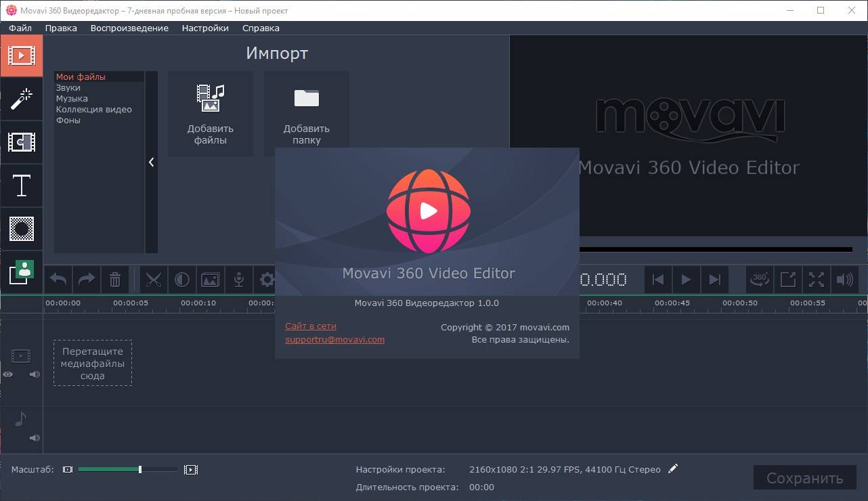868x501 pixels.
Task: Mute the audio track speaker
Action: 35,438
